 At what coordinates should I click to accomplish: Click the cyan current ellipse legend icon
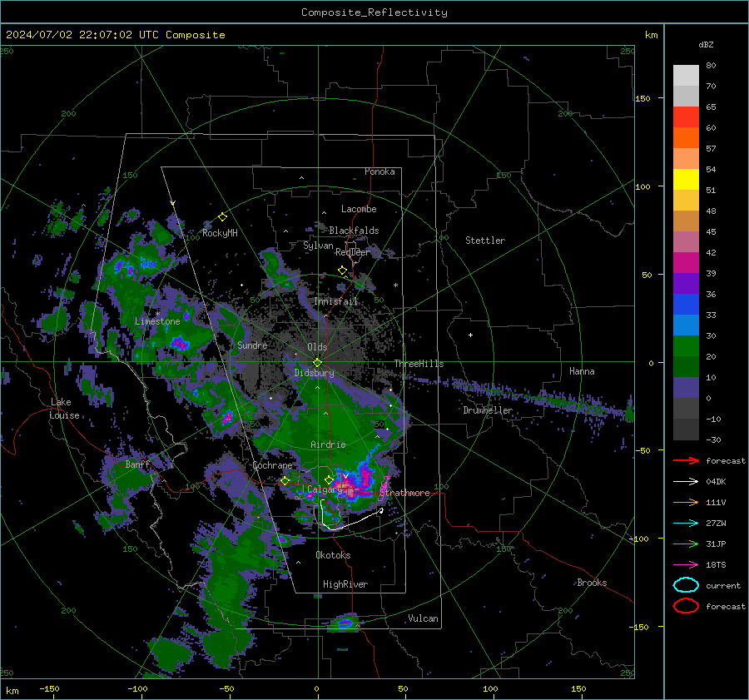[686, 585]
